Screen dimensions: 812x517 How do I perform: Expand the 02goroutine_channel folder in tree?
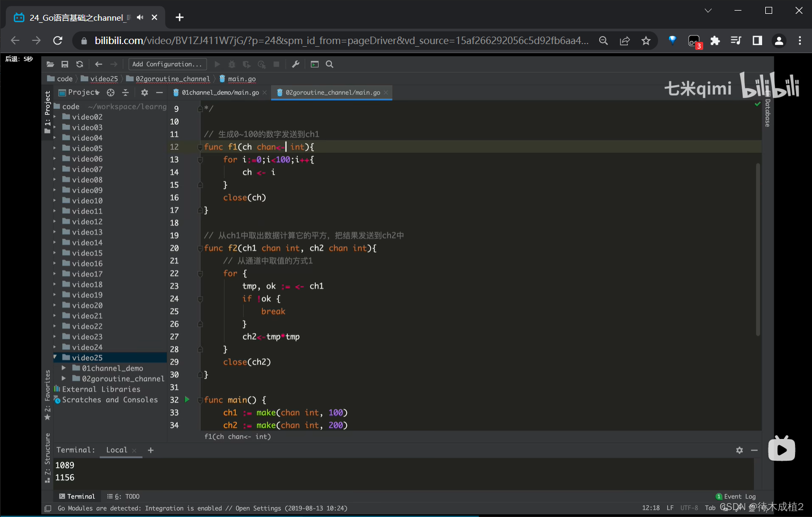tap(64, 378)
